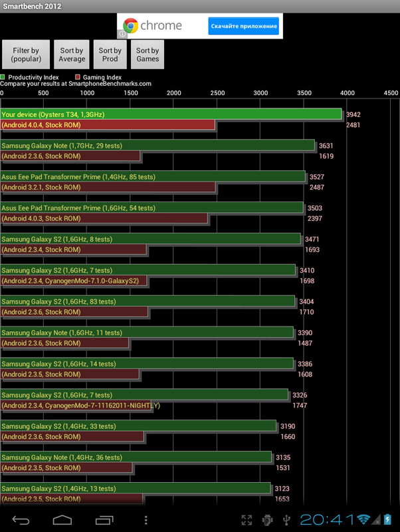400x532 pixels.
Task: Click the 3135 productivity score value
Action: point(283,458)
